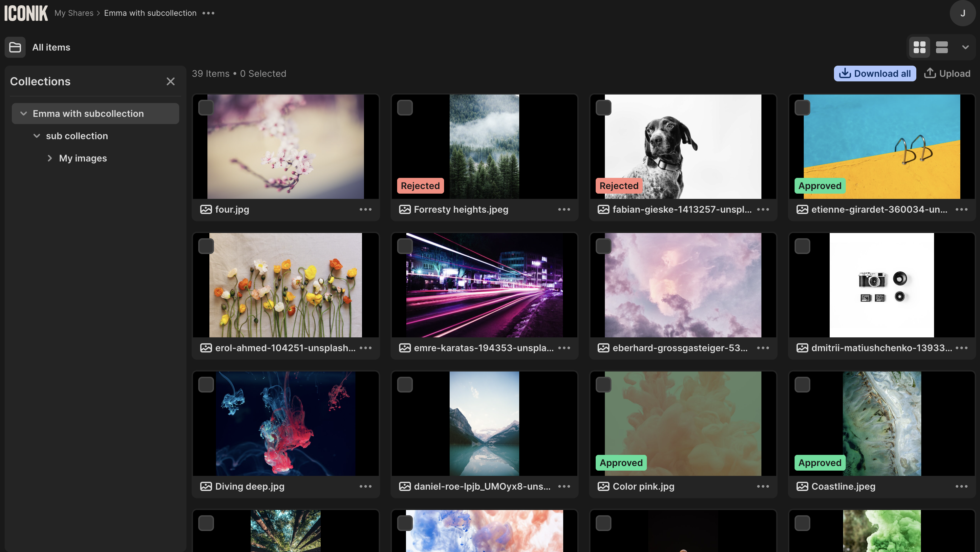Select checkbox on Forresty heights.jpeg
The height and width of the screenshot is (552, 980).
(405, 108)
